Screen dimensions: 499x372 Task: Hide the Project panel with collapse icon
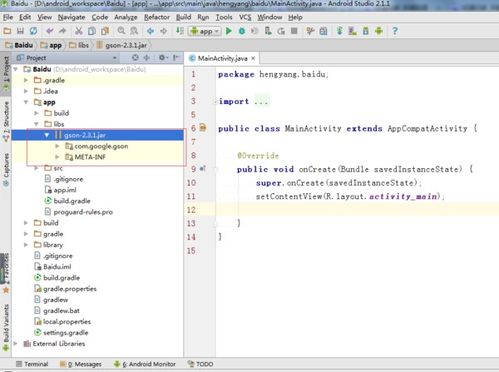click(176, 58)
